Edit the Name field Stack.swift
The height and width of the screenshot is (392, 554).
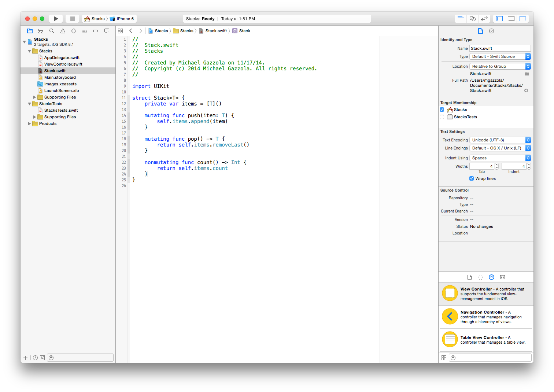point(500,48)
